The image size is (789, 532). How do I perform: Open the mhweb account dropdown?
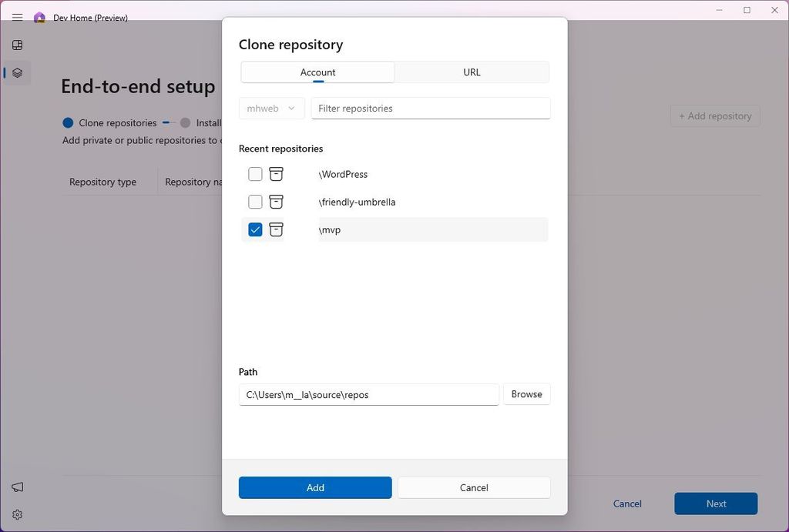(x=271, y=108)
